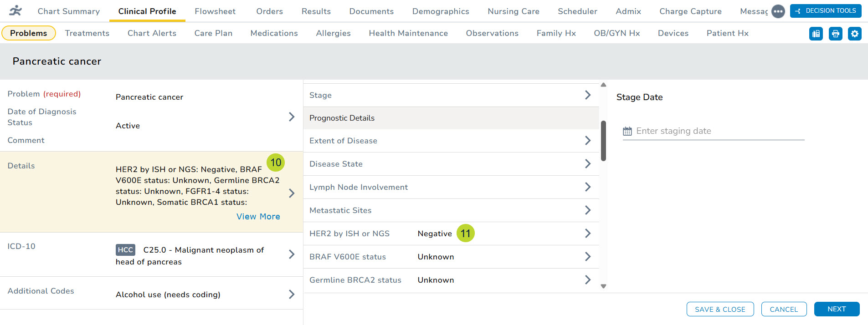Open settings with the gear icon
868x325 pixels.
click(x=854, y=34)
